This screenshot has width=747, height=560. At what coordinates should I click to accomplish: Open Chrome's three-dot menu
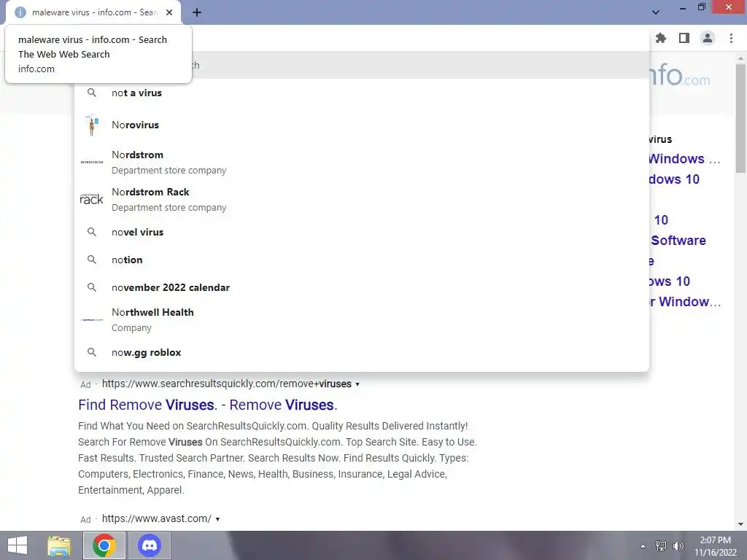731,38
